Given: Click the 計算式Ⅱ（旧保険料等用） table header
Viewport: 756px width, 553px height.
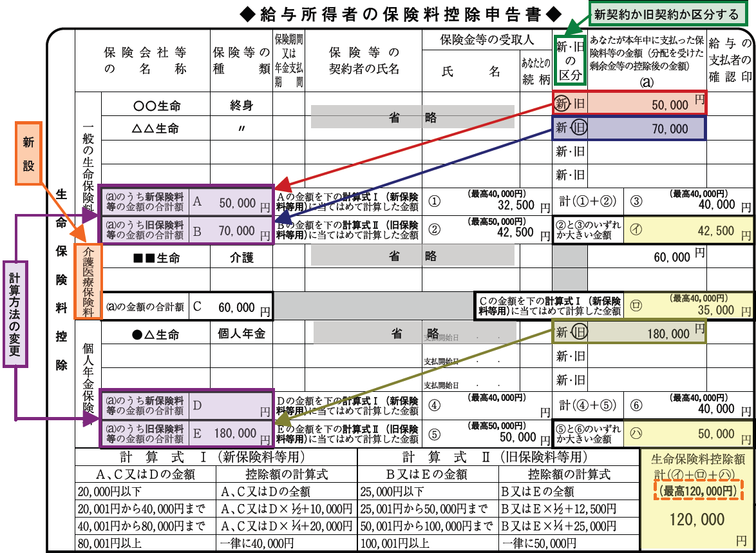Looking at the screenshot, I should [498, 458].
